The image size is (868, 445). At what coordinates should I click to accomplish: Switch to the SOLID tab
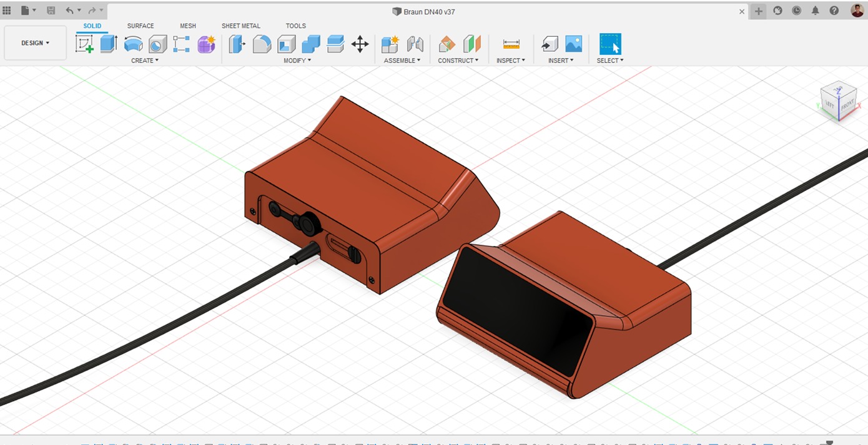point(92,26)
